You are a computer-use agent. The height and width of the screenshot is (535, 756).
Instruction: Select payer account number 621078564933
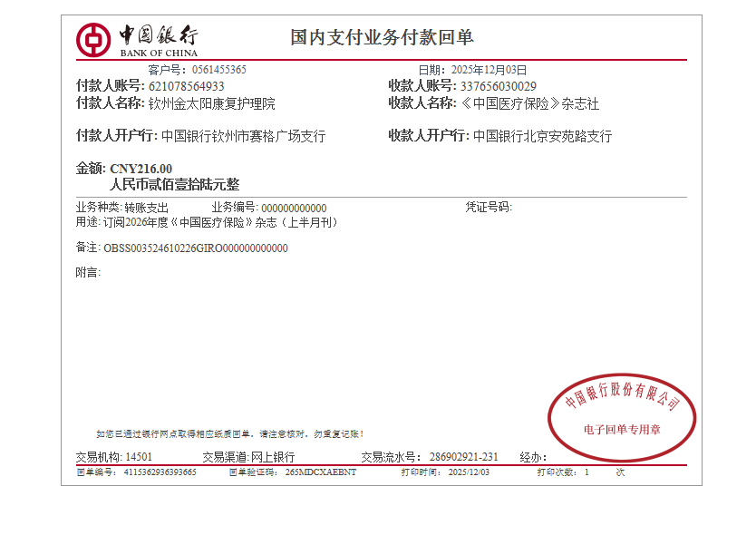pyautogui.click(x=186, y=86)
